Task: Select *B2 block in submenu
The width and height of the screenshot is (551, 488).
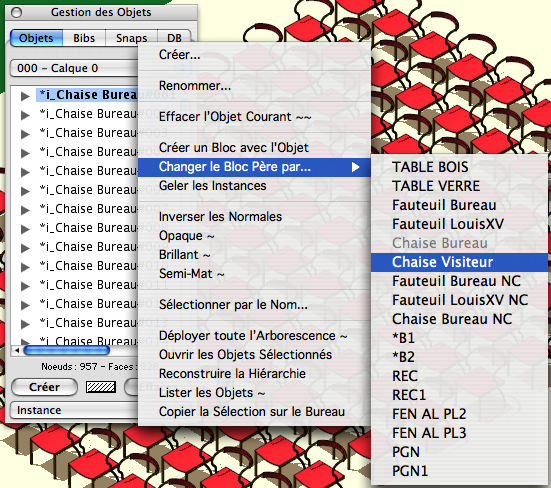Action: [459, 357]
